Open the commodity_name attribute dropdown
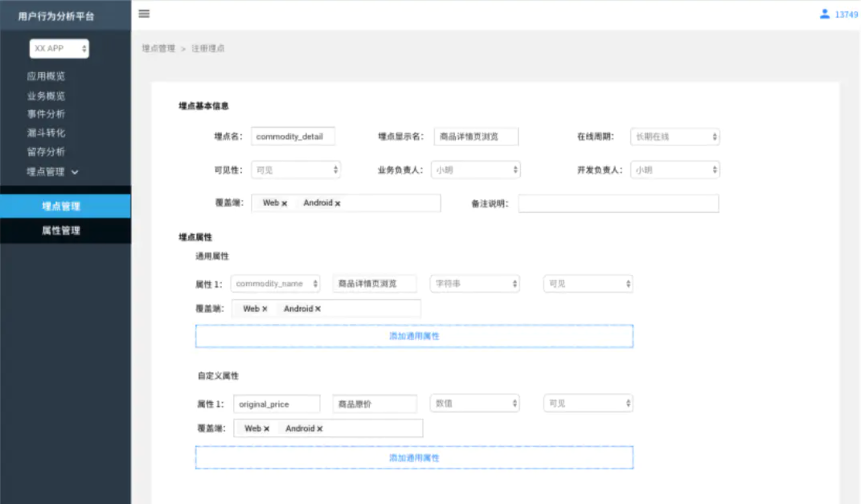861x504 pixels. [x=275, y=284]
